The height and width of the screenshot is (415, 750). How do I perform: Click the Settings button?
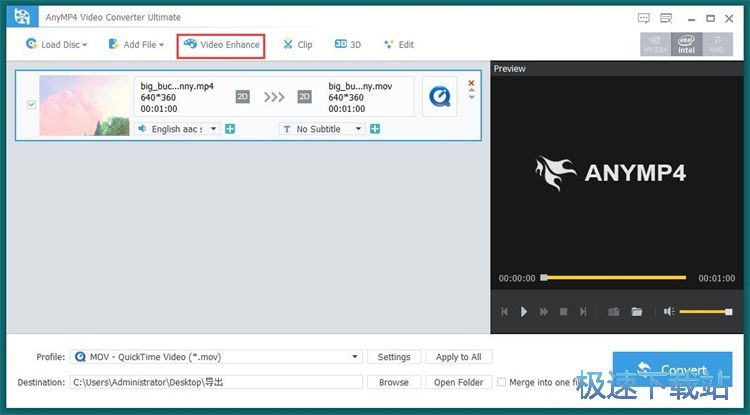pyautogui.click(x=394, y=357)
